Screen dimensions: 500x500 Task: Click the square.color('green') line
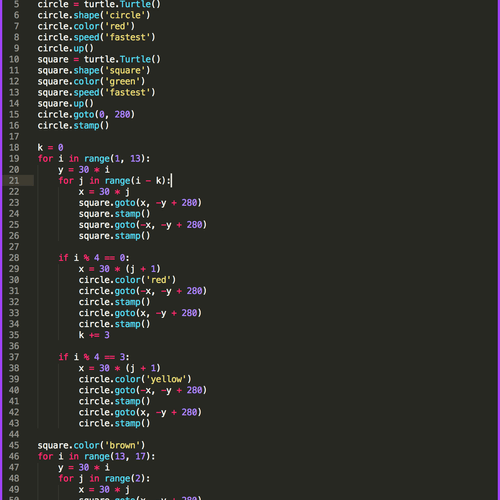pos(91,81)
